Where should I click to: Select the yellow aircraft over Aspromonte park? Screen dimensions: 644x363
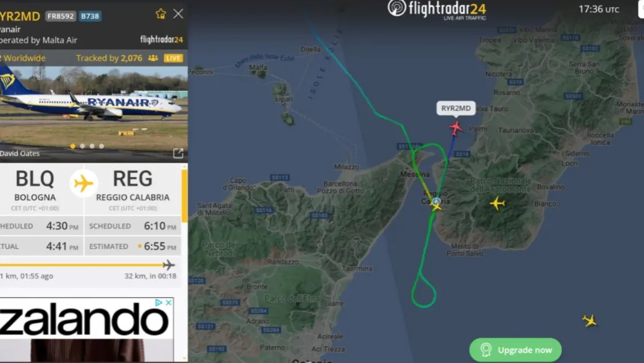click(x=497, y=203)
